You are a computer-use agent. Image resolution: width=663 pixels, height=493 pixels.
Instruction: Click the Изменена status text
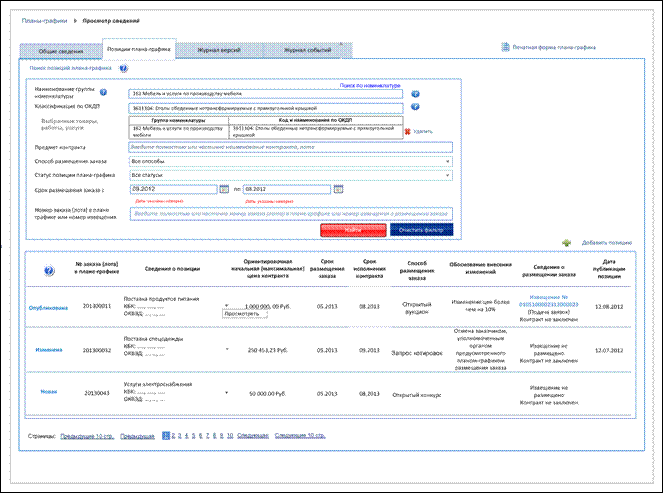click(49, 350)
